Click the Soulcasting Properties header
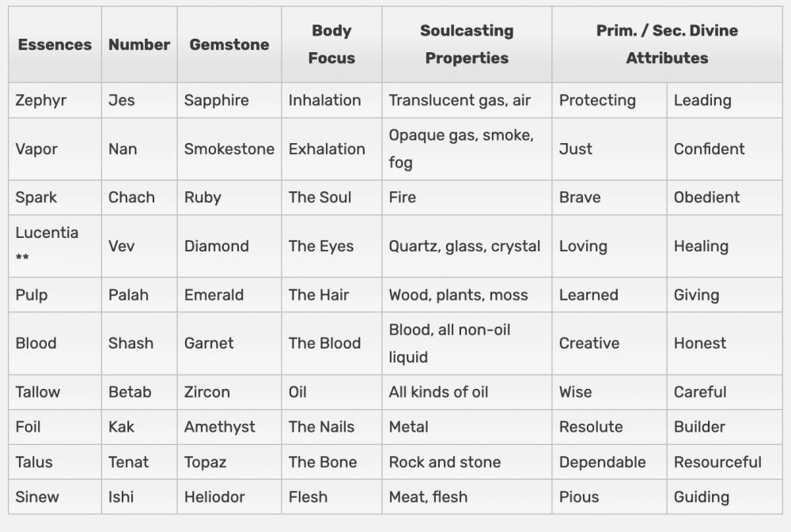Image resolution: width=791 pixels, height=532 pixels. (467, 44)
